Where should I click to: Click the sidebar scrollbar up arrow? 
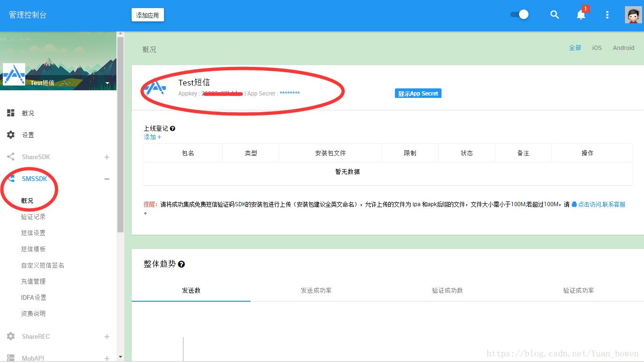click(120, 34)
